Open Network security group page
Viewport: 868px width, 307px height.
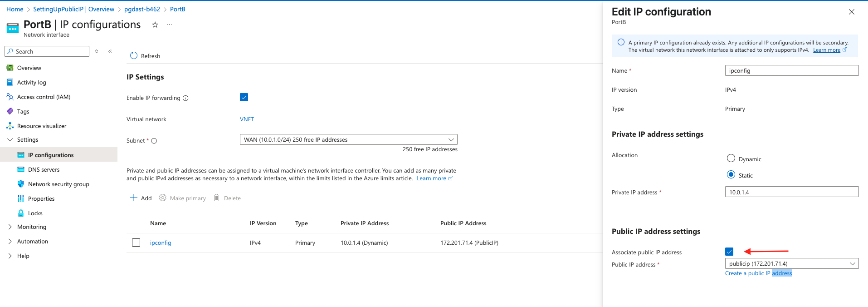pyautogui.click(x=59, y=184)
